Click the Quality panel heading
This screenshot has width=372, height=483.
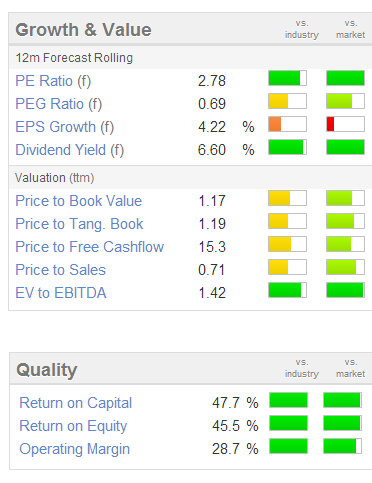click(47, 370)
